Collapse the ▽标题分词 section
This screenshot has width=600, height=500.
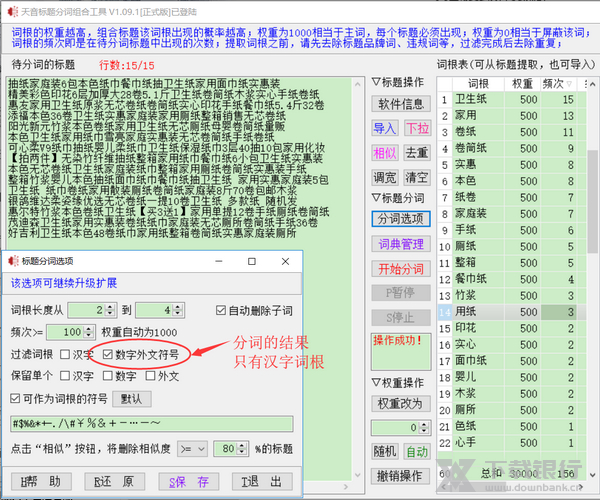pos(398,198)
